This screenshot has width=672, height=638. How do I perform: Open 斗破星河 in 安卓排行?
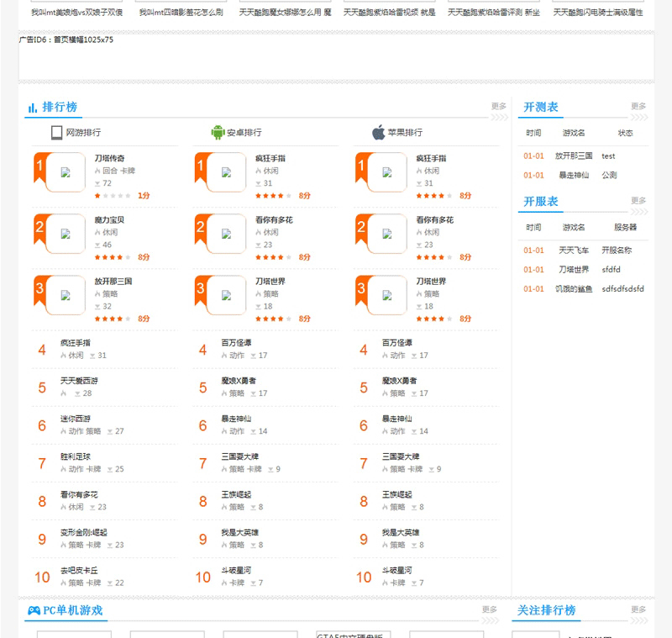tap(237, 571)
